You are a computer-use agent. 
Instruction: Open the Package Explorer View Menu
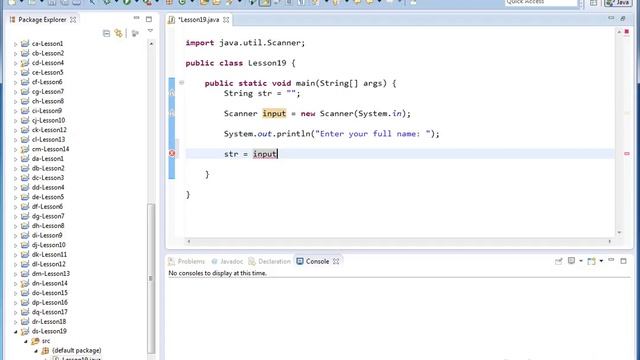pyautogui.click(x=150, y=31)
